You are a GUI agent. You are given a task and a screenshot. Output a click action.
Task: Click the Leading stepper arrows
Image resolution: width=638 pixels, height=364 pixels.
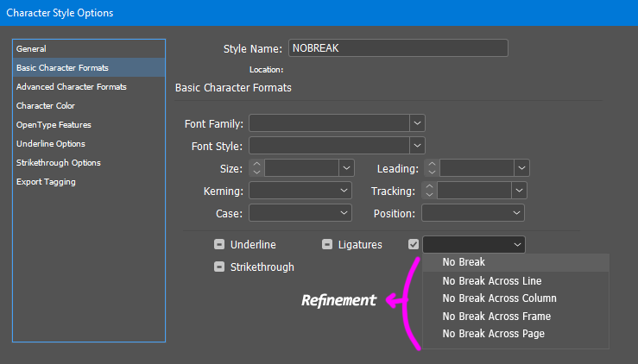(x=432, y=168)
